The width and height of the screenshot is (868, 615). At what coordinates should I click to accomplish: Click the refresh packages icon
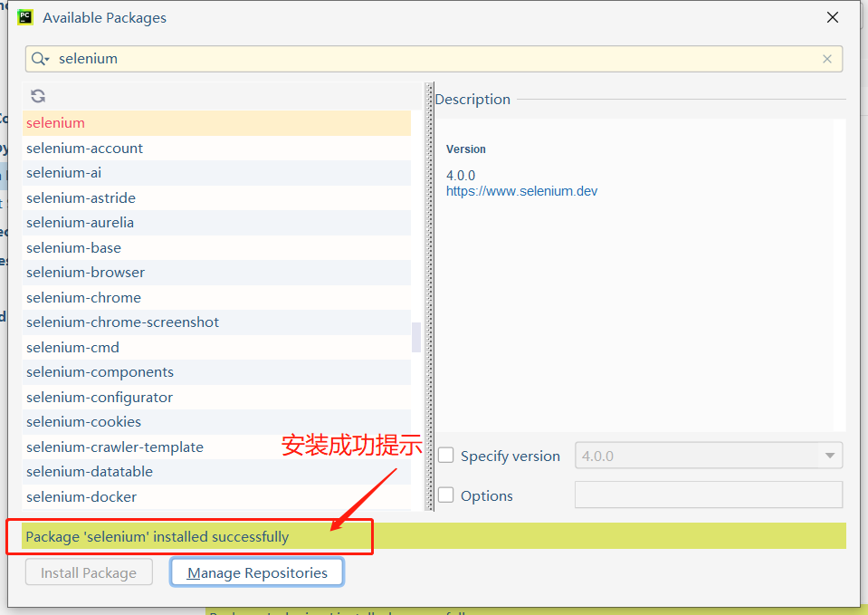[38, 96]
